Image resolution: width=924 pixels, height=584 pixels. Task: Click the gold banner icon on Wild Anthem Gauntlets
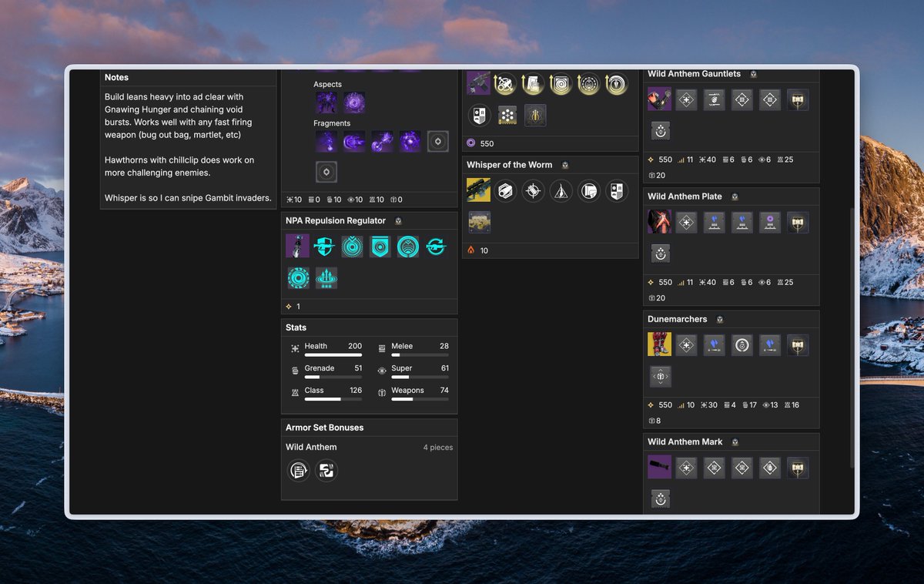coord(798,99)
